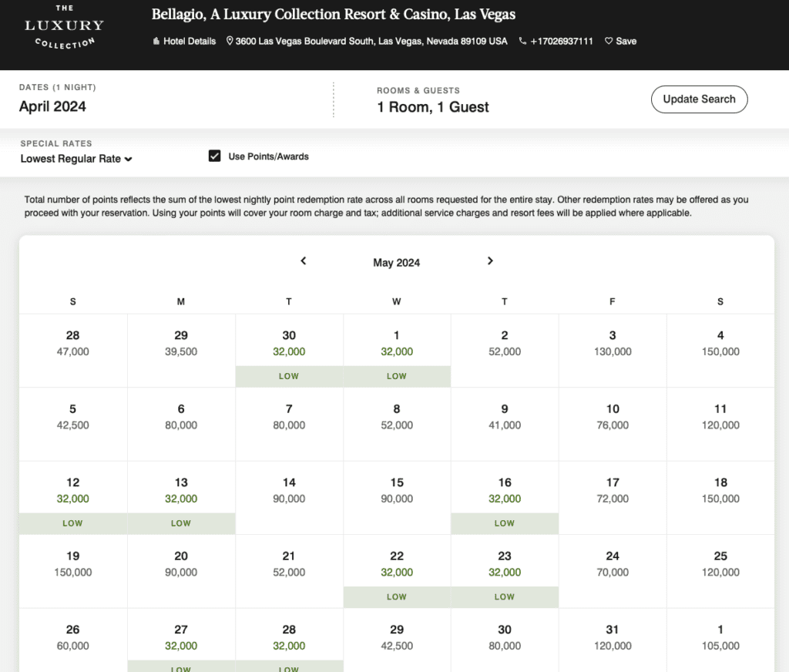The height and width of the screenshot is (672, 789).
Task: Open the 3600 Las Vegas Boulevard address link
Action: 371,42
